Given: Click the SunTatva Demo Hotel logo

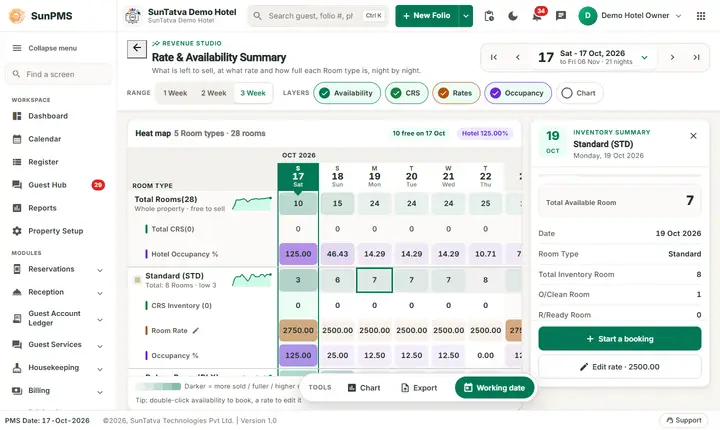Looking at the screenshot, I should tap(133, 16).
